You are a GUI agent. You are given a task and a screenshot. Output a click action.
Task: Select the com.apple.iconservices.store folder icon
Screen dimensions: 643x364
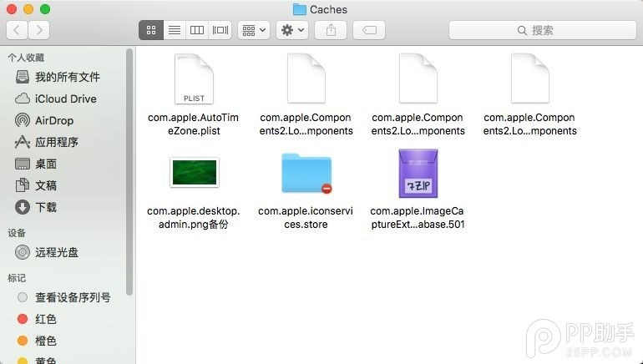(x=306, y=173)
